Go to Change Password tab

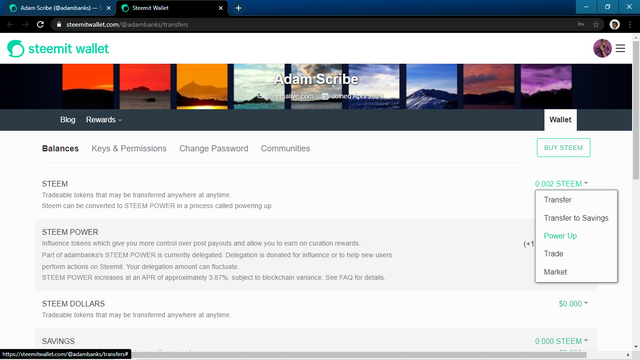pyautogui.click(x=213, y=149)
